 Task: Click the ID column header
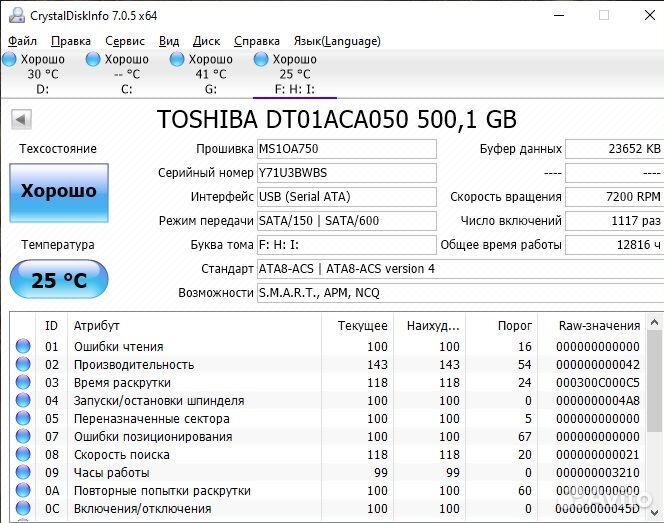(52, 326)
